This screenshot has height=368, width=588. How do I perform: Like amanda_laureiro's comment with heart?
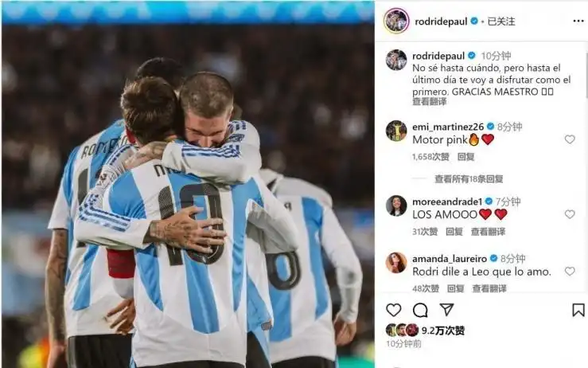tap(570, 271)
